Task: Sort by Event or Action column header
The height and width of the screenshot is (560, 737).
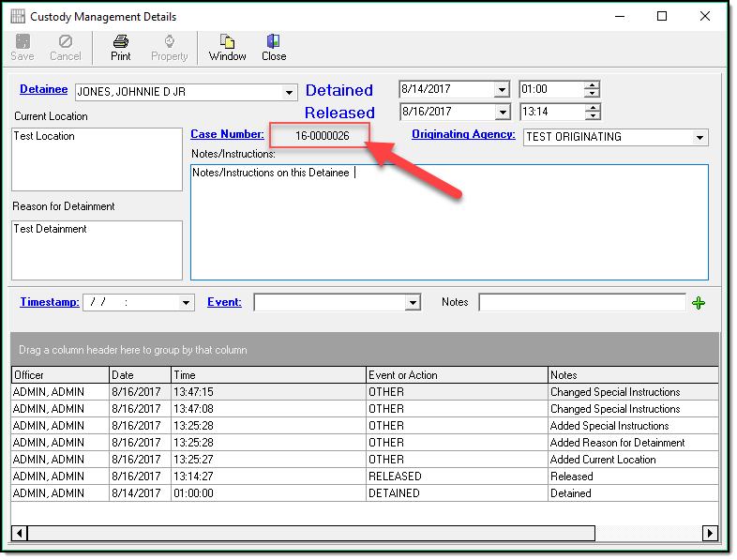Action: 457,375
